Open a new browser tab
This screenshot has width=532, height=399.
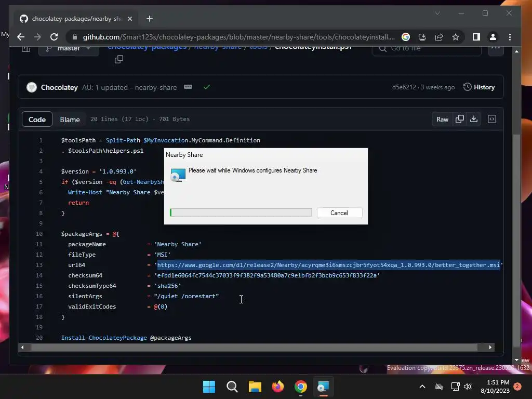pos(150,19)
